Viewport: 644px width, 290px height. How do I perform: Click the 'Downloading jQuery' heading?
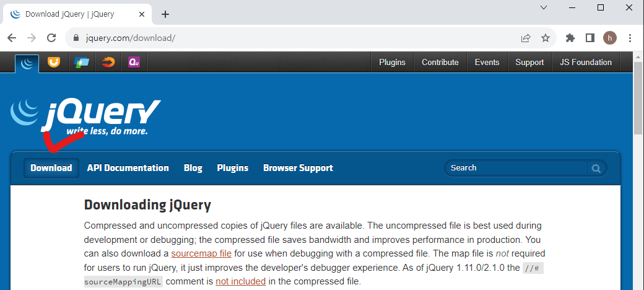(147, 204)
